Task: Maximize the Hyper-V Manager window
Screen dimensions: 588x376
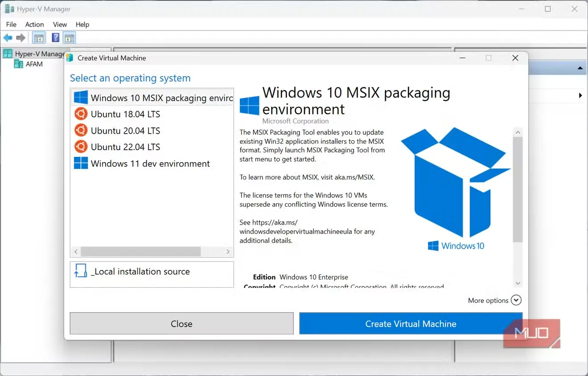Action: tap(548, 9)
